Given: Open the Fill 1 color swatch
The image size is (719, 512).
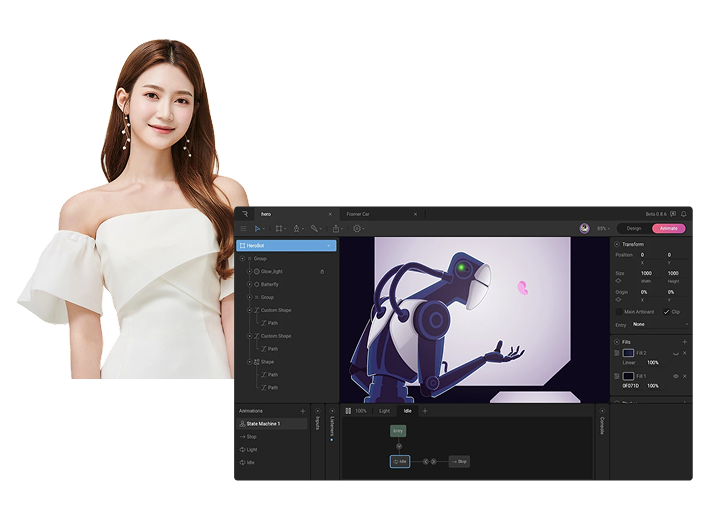Looking at the screenshot, I should coord(628,376).
